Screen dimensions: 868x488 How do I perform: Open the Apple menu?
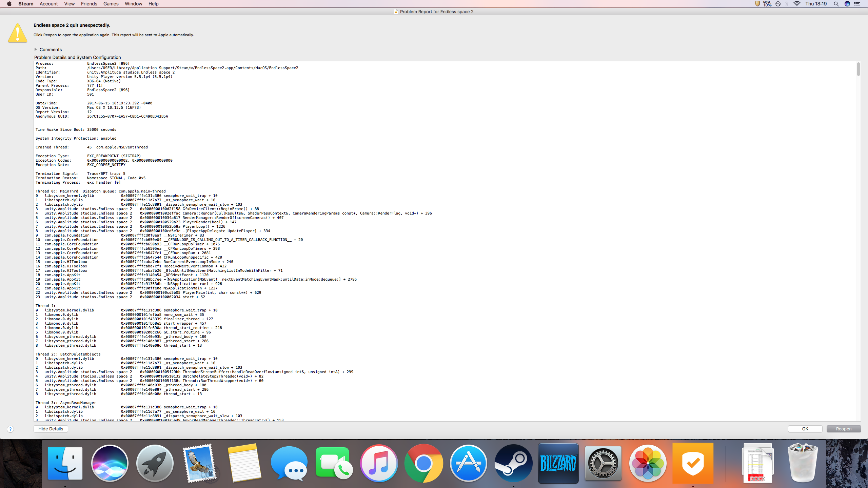pos(9,4)
